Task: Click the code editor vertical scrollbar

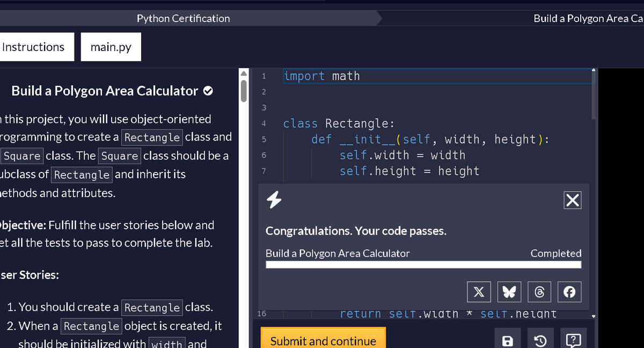Action: click(593, 95)
